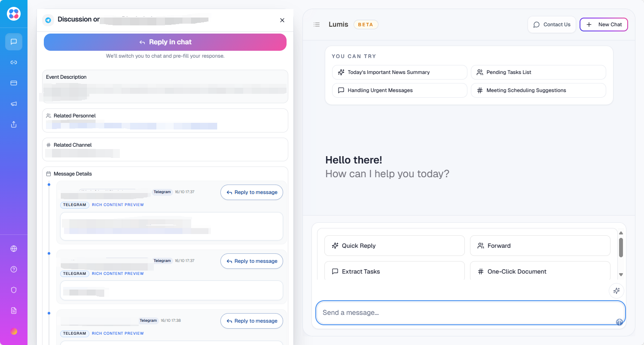This screenshot has width=644, height=345.
Task: Click the Contact Us button
Action: 552,25
